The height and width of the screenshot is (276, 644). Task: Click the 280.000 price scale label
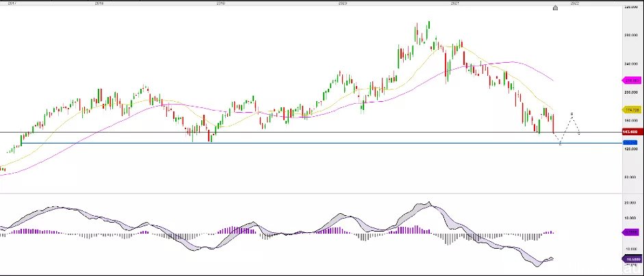tap(631, 36)
